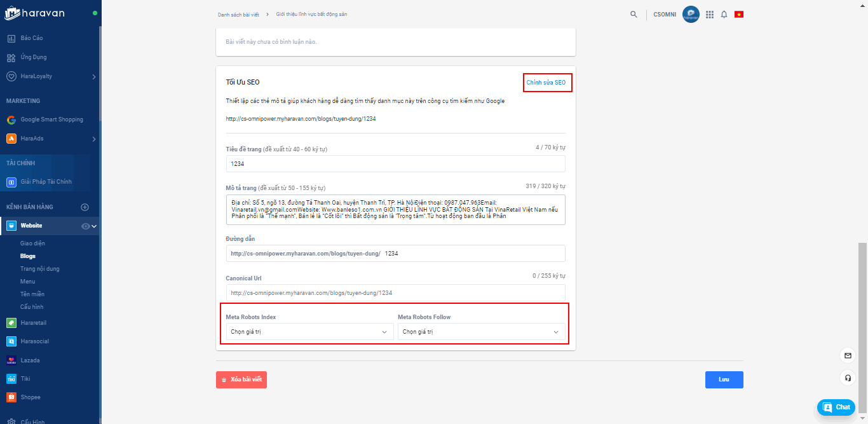
Task: Open Meta Robots Follow dropdown
Action: coord(481,332)
